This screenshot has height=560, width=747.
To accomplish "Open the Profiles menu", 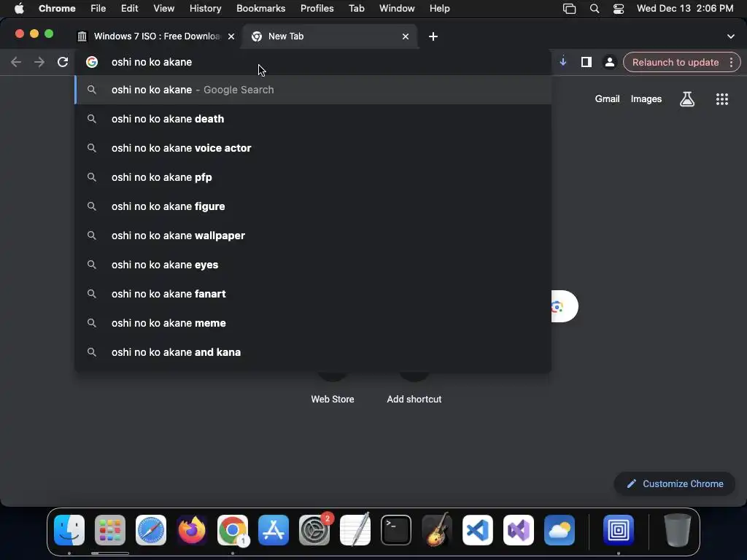I will pos(317,9).
